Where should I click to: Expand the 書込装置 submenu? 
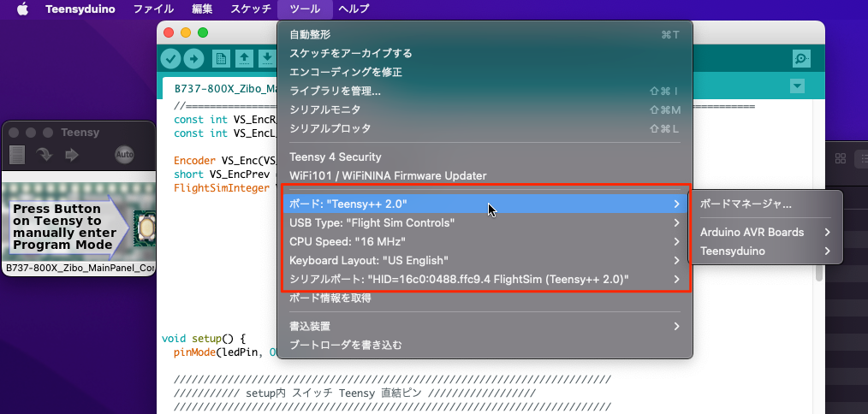pos(485,326)
